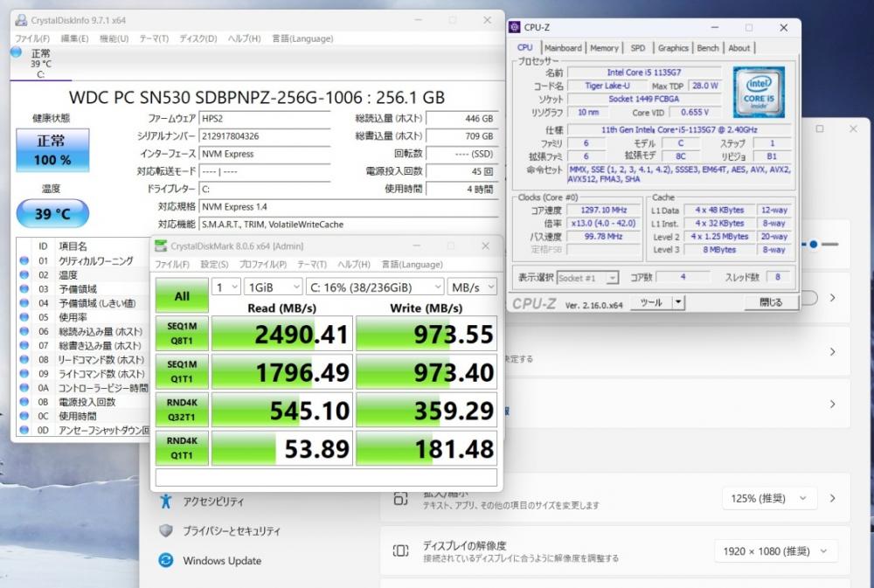Start all benchmarks with the All button

(182, 295)
